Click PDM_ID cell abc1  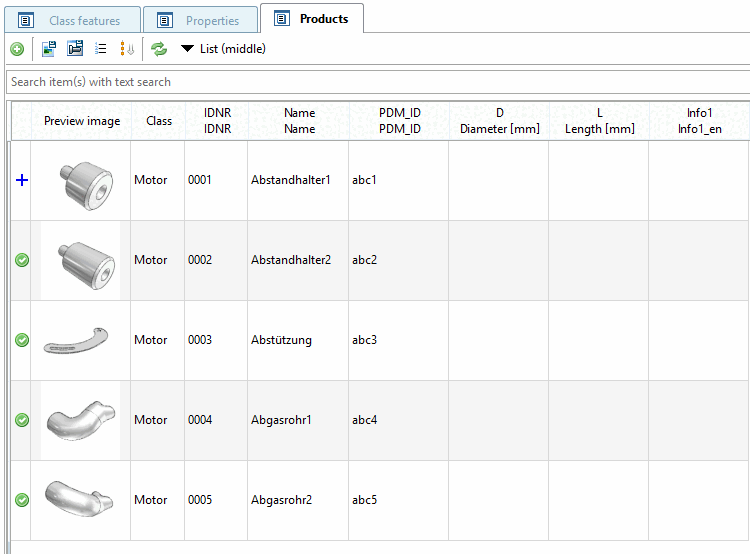398,180
